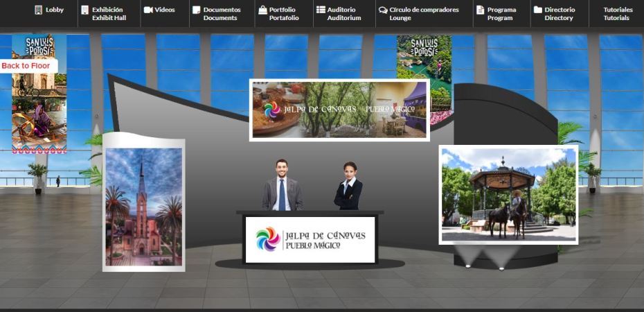Click the Videos camera icon

point(147,10)
